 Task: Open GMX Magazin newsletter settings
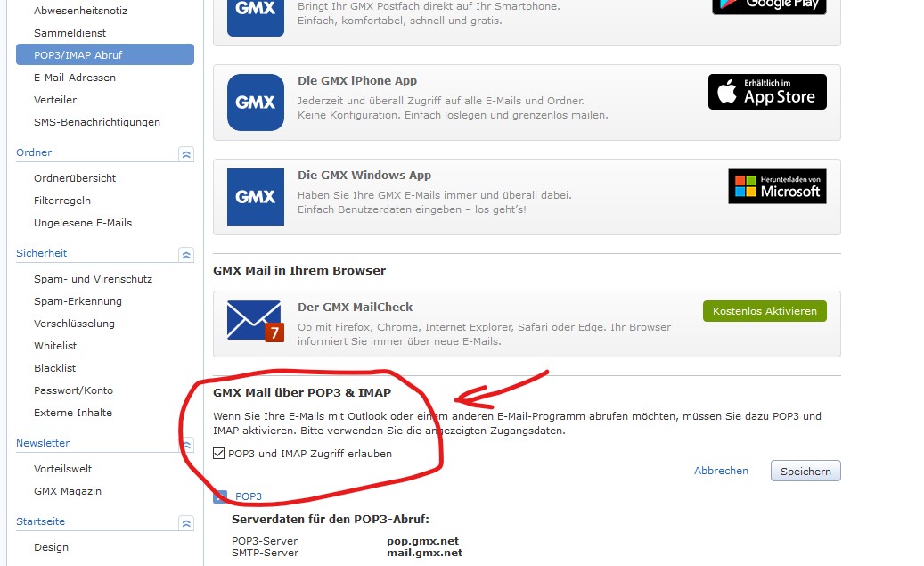pyautogui.click(x=68, y=492)
